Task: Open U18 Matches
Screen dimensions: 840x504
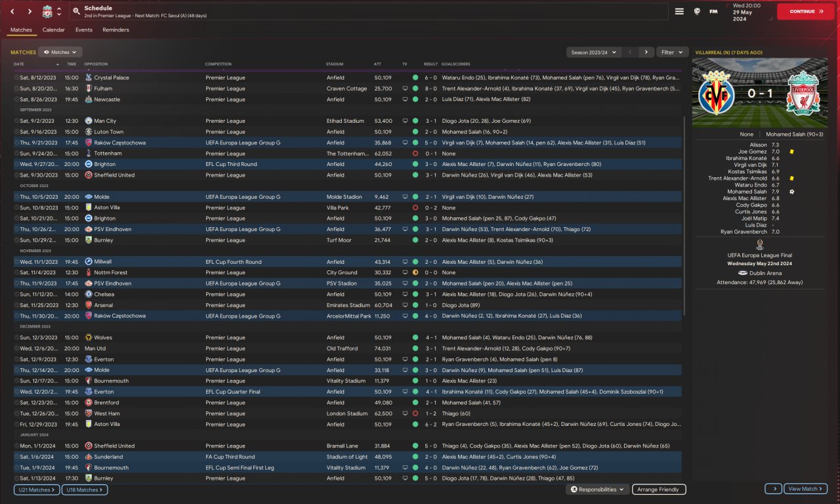Action: pyautogui.click(x=85, y=490)
